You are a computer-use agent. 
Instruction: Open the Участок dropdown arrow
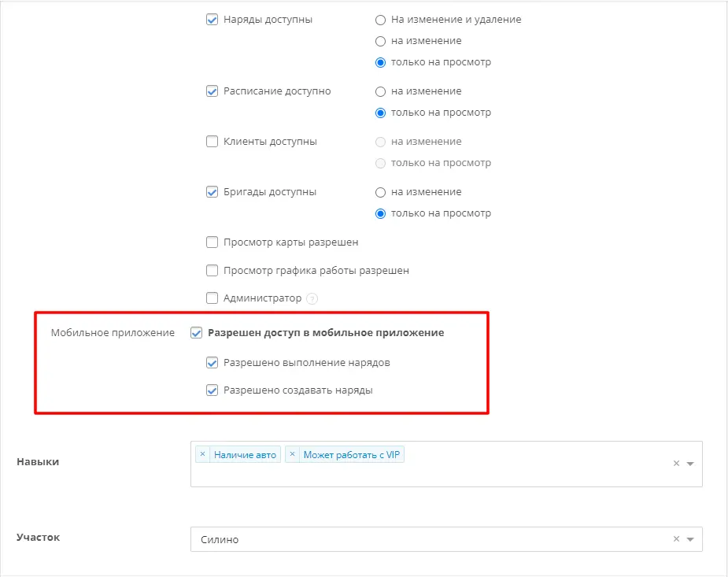click(x=690, y=539)
